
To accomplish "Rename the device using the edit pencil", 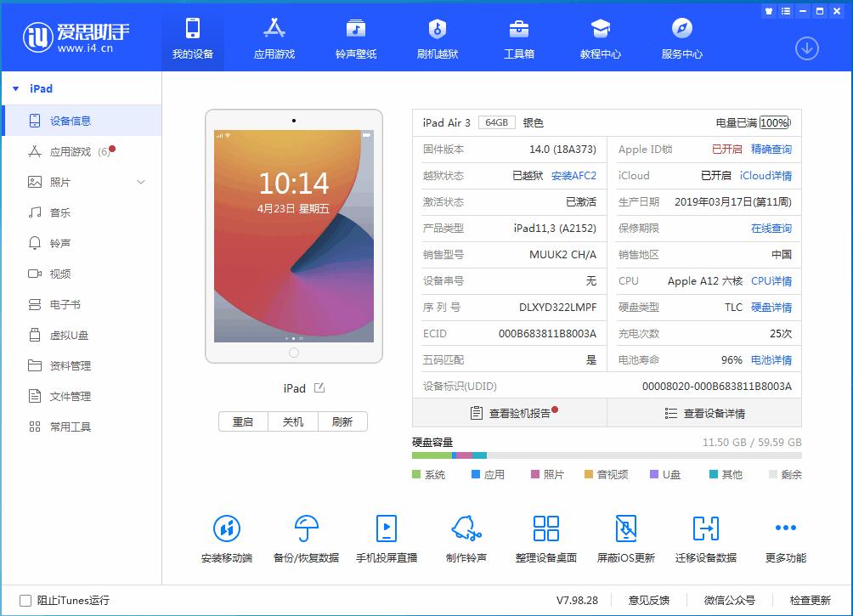I will [319, 388].
